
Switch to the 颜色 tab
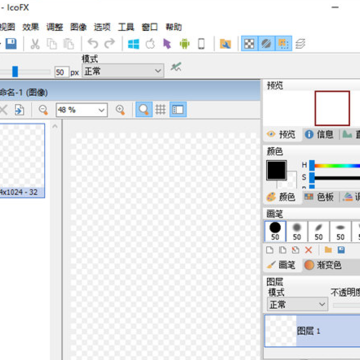(x=281, y=197)
